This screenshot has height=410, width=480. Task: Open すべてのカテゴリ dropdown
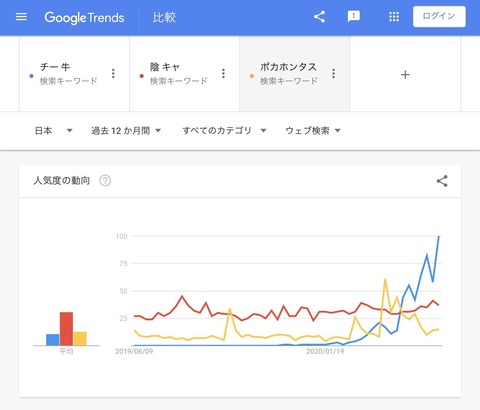(x=224, y=131)
